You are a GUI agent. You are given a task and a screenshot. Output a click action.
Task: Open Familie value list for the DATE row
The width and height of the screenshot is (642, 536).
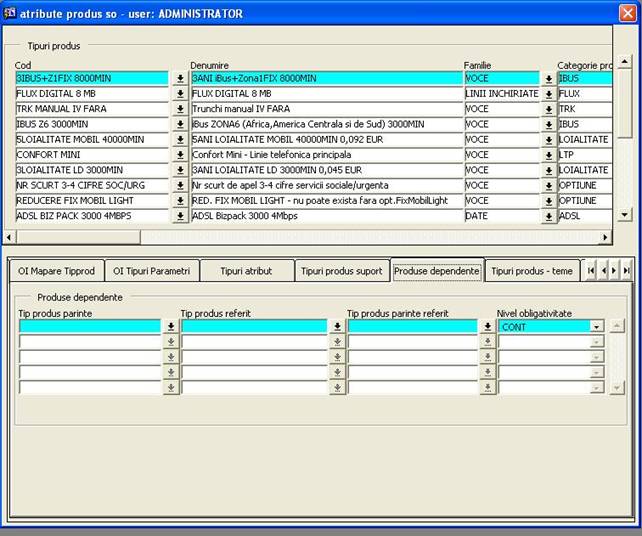pos(549,216)
